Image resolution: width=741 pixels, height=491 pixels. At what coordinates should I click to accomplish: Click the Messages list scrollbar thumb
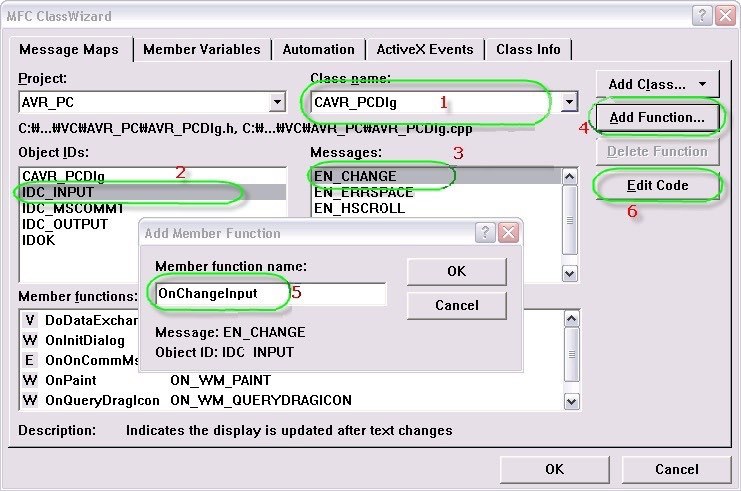click(x=569, y=220)
